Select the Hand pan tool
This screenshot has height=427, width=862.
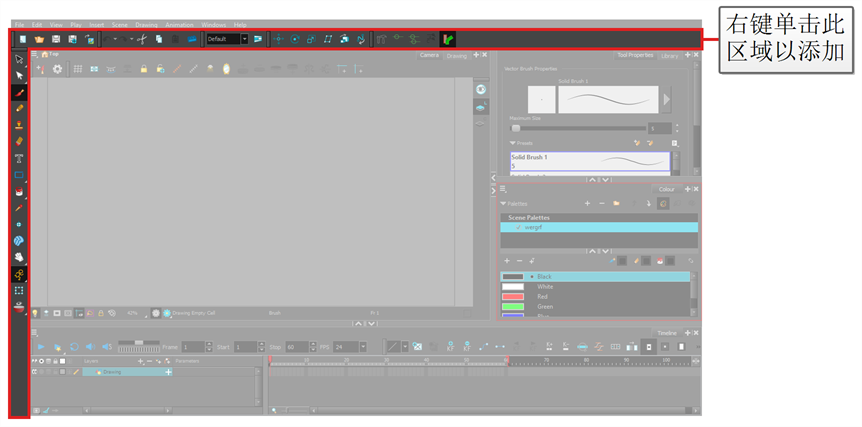pos(19,257)
